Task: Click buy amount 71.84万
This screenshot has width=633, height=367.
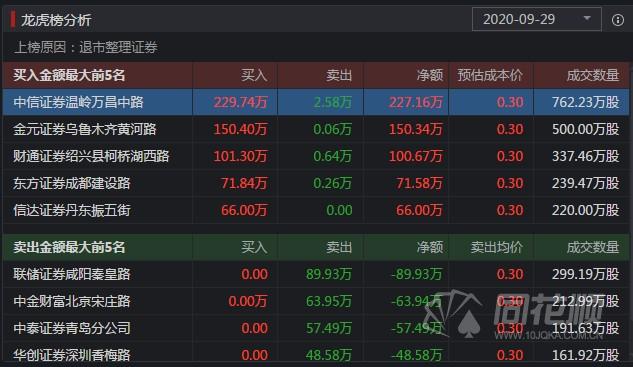Action: tap(244, 183)
